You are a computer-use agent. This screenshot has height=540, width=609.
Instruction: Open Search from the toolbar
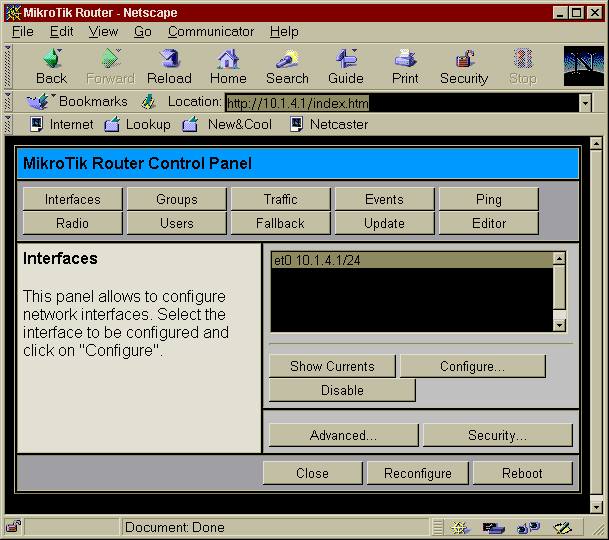(x=287, y=66)
